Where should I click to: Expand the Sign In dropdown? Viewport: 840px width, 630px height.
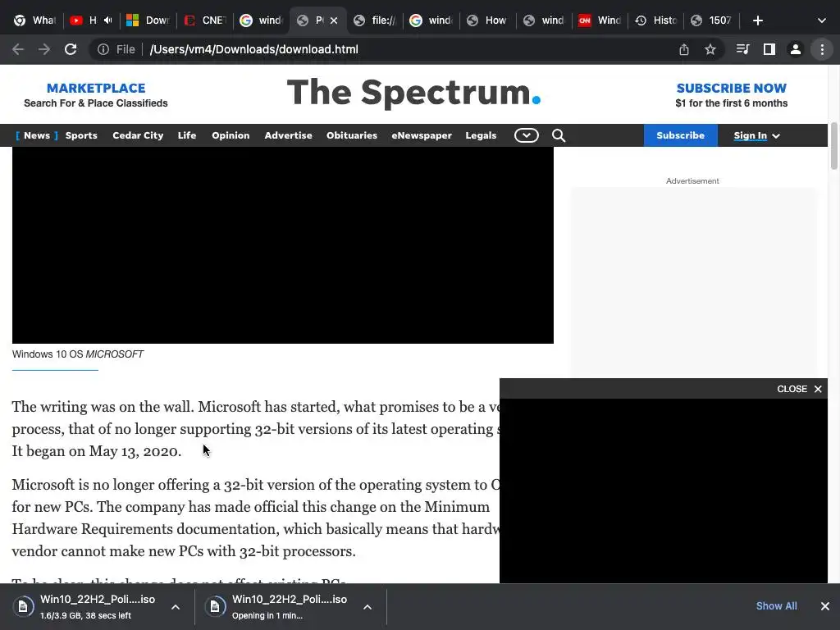[756, 135]
